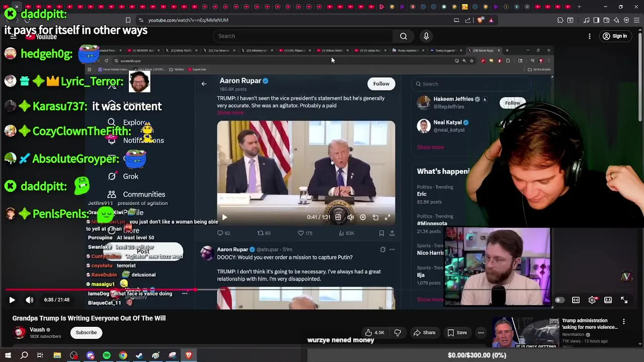
Task: Bookmark this page with the address bar icon
Action: point(128,20)
